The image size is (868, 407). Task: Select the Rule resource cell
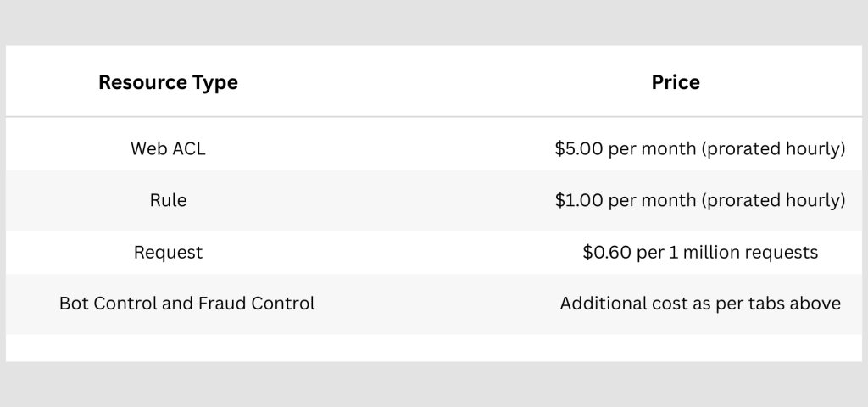[x=168, y=200]
